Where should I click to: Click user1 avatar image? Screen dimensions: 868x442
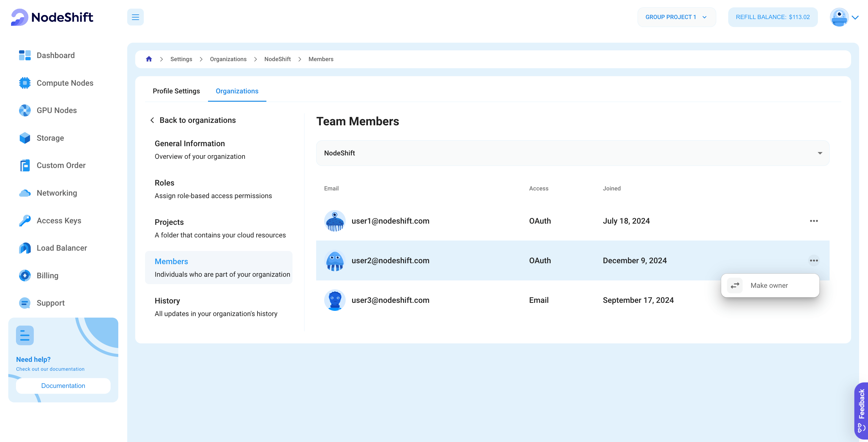pyautogui.click(x=335, y=221)
